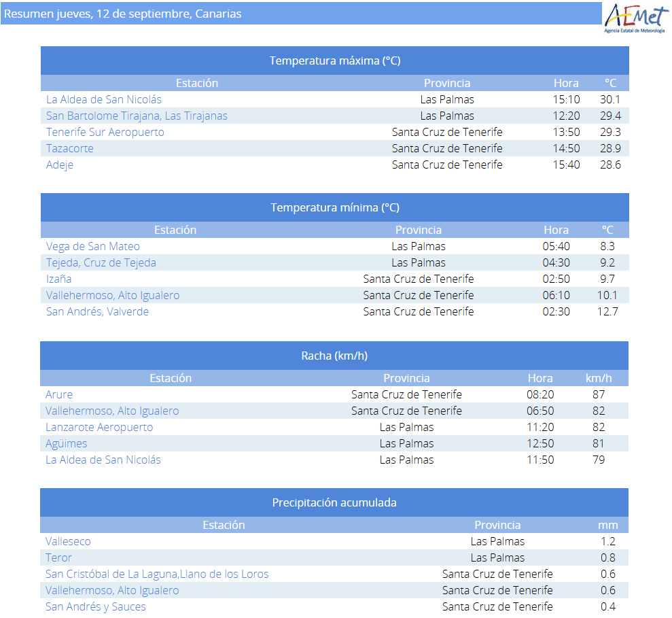The height and width of the screenshot is (618, 672).
Task: Select the 08:20 time cell
Action: (x=540, y=394)
